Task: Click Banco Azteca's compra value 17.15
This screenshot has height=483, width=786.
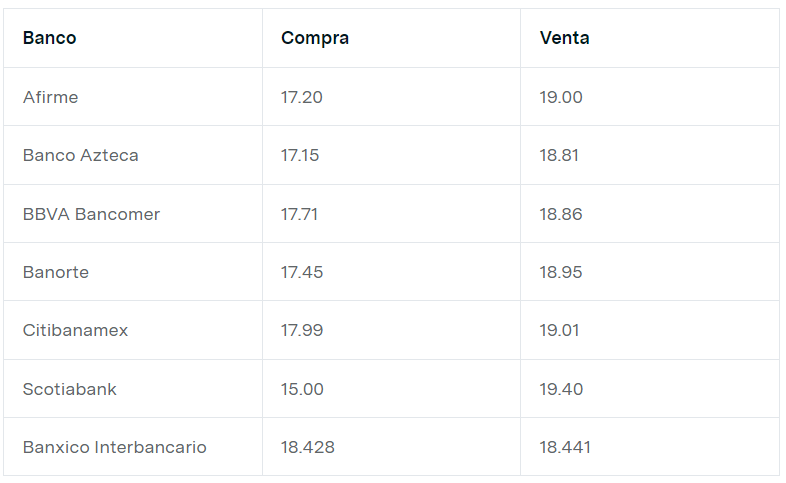Action: (x=300, y=155)
